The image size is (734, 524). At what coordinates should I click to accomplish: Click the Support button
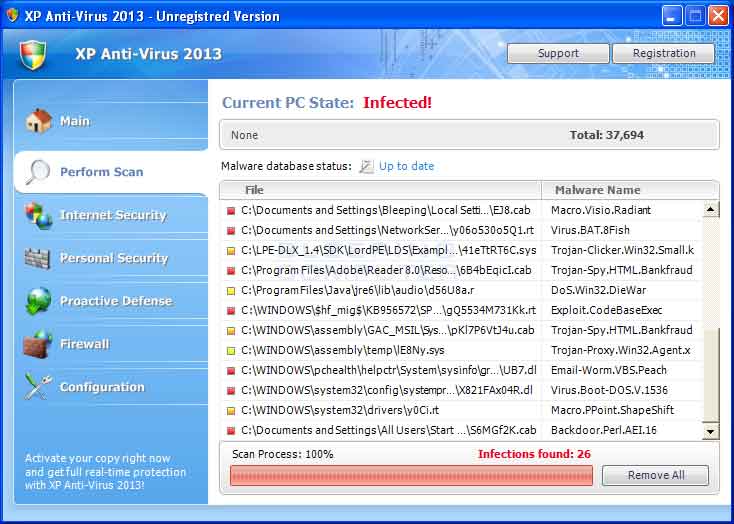coord(558,53)
